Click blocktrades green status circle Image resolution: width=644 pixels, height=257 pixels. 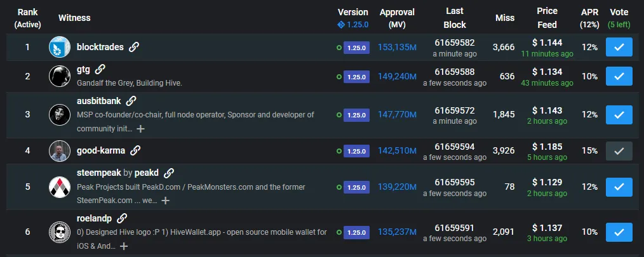(x=339, y=48)
